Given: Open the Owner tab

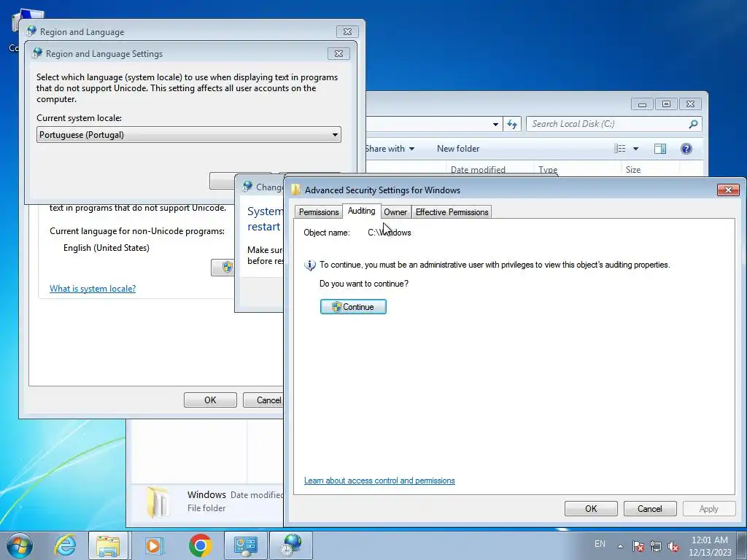Looking at the screenshot, I should click(x=395, y=212).
